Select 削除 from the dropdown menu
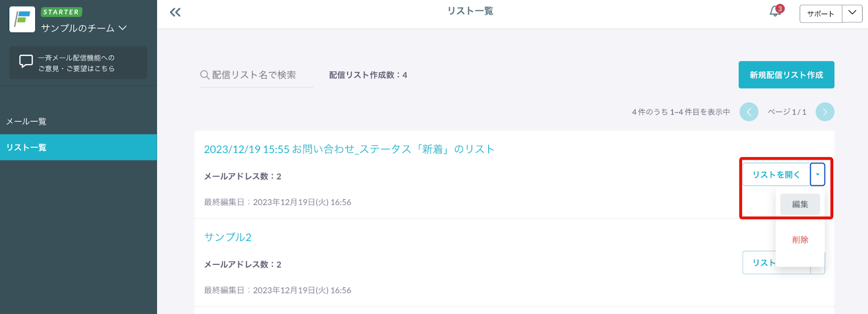868x314 pixels. (x=800, y=240)
